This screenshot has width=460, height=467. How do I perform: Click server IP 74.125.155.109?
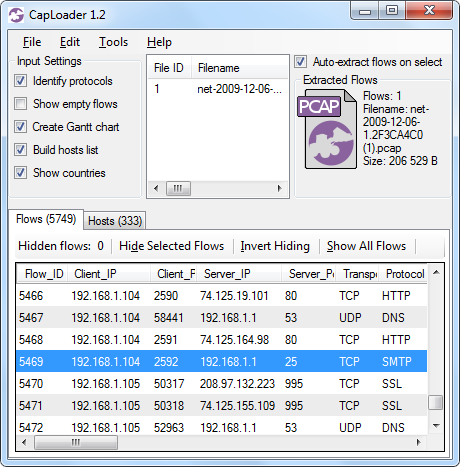237,406
